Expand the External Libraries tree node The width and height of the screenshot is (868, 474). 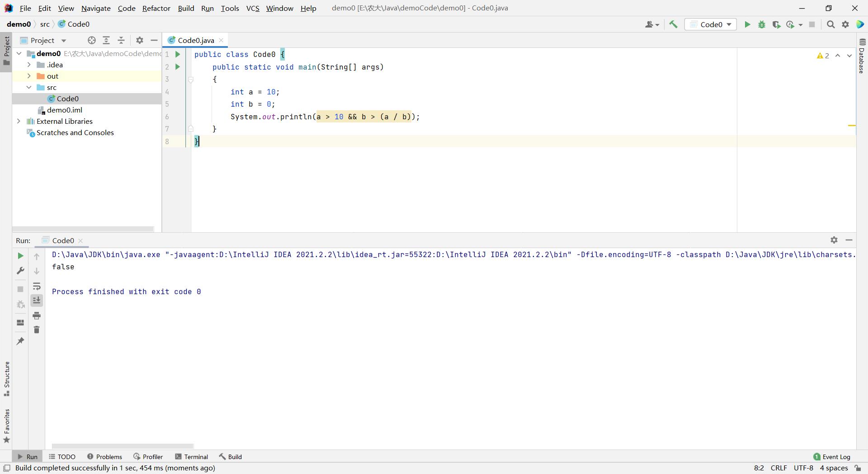(19, 121)
